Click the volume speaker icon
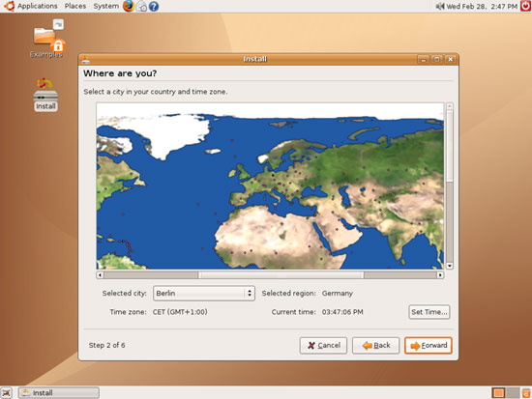Viewport: 532px width, 399px height. (x=440, y=6)
